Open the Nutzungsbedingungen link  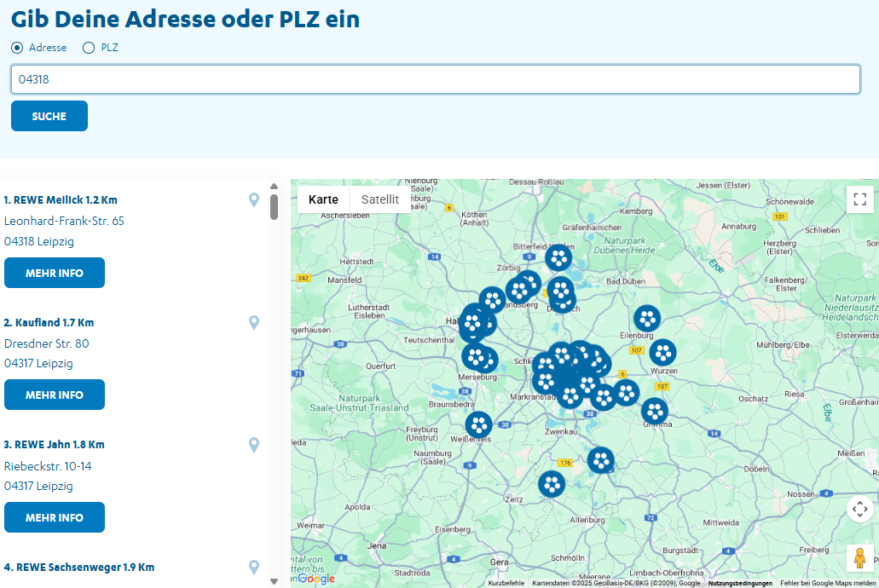click(x=740, y=583)
